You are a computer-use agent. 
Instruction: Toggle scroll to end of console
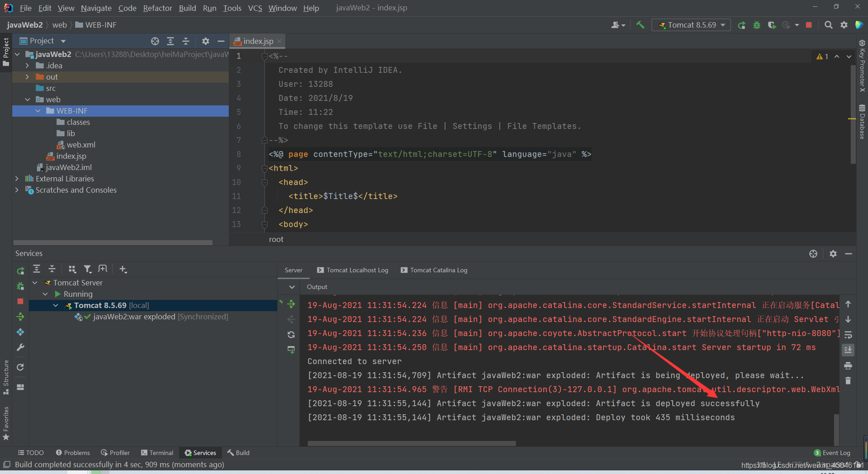pos(848,350)
